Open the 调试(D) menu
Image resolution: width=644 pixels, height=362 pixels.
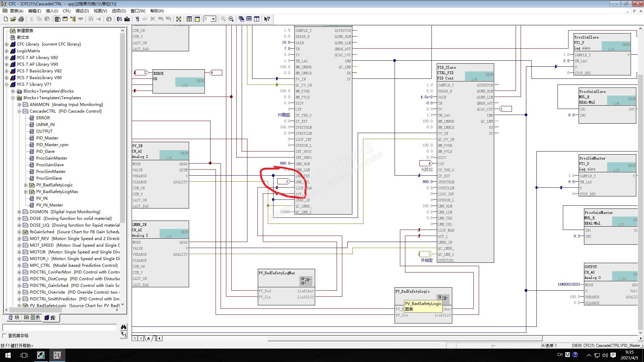tap(82, 11)
